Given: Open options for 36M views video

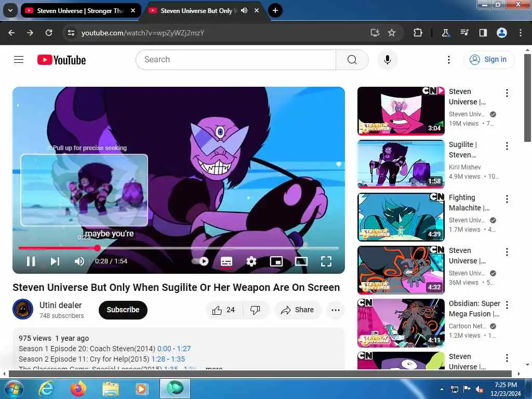Looking at the screenshot, I should pyautogui.click(x=507, y=252).
